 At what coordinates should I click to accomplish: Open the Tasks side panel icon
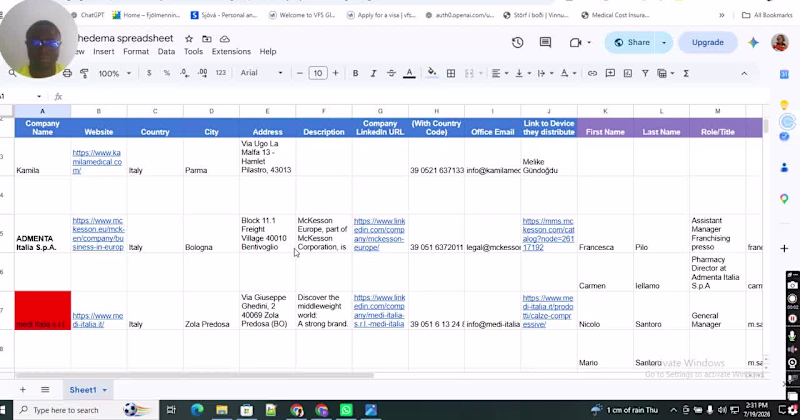click(x=784, y=136)
